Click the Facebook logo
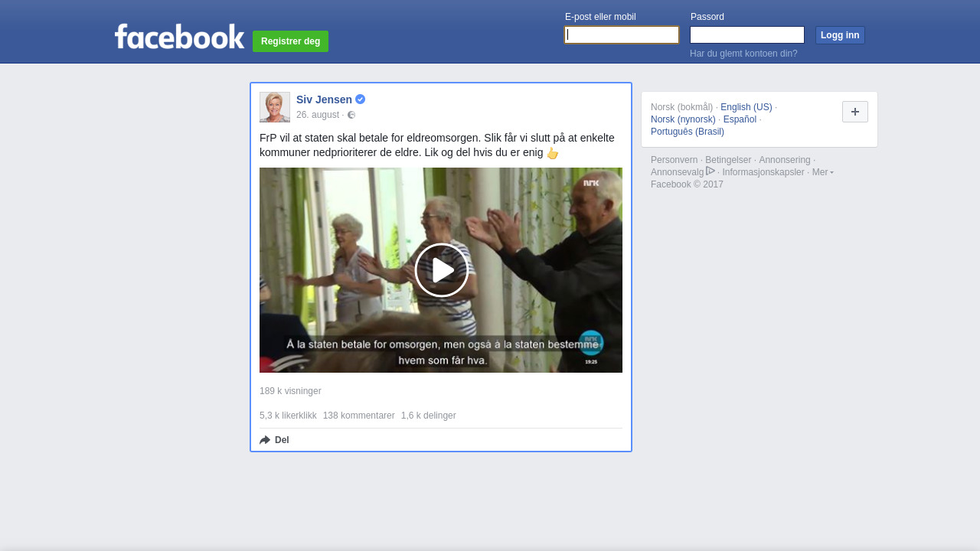The width and height of the screenshot is (980, 551). tap(179, 36)
